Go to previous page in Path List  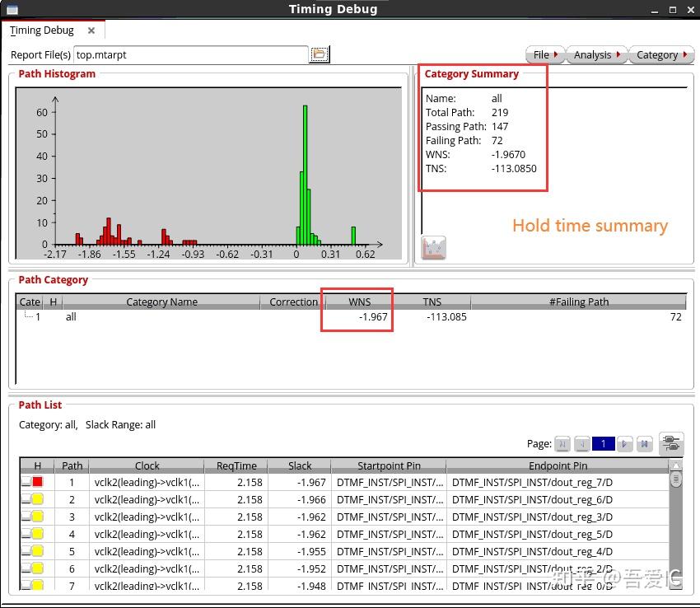pyautogui.click(x=581, y=444)
